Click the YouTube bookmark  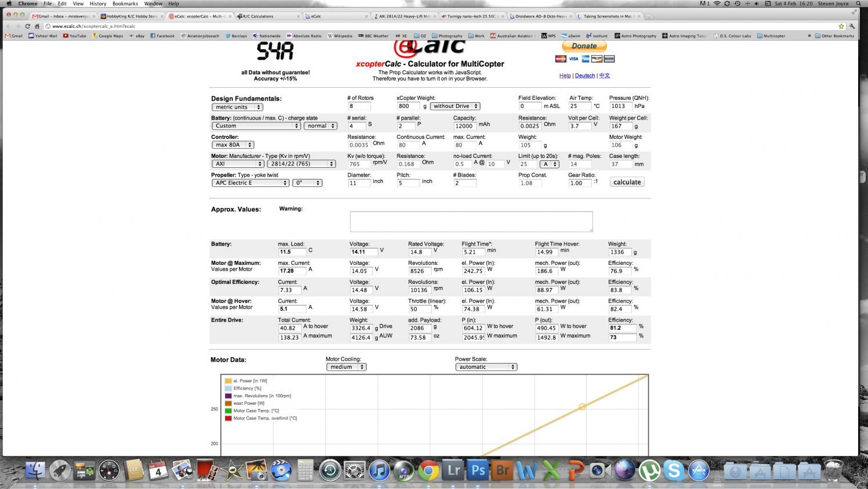point(74,36)
